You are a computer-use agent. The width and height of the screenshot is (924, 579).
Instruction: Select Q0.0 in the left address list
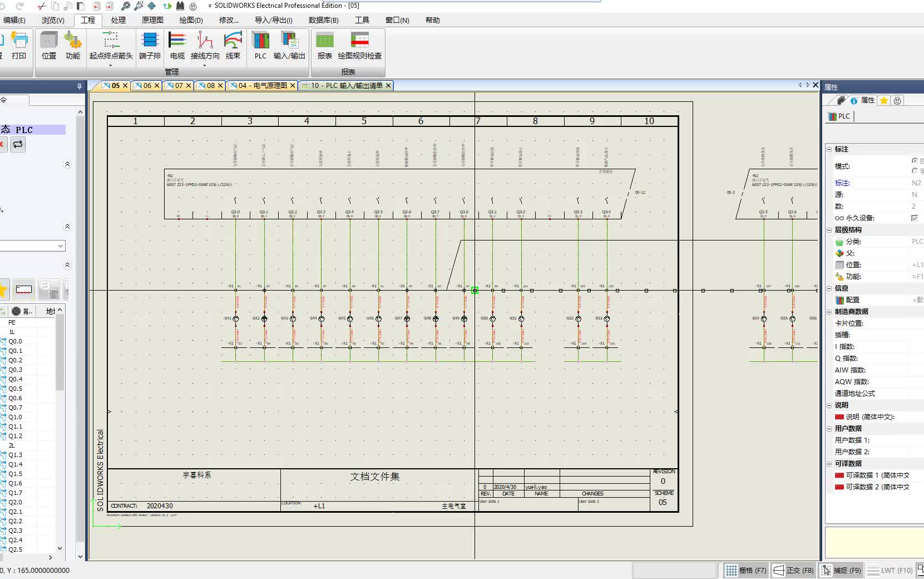[x=15, y=341]
